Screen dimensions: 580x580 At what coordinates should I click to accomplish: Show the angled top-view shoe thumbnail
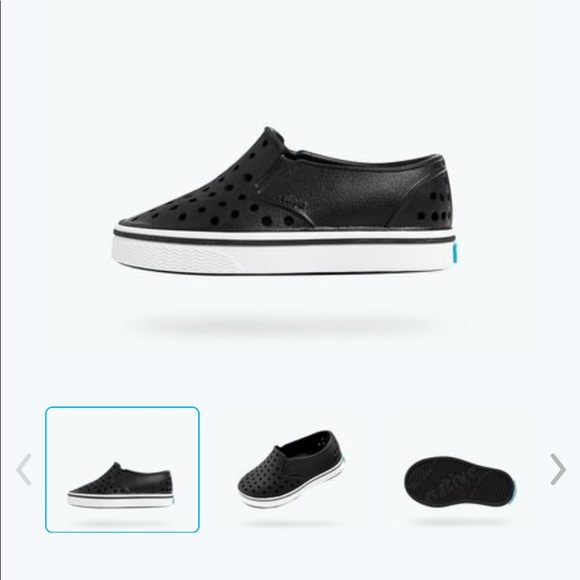[x=291, y=469]
